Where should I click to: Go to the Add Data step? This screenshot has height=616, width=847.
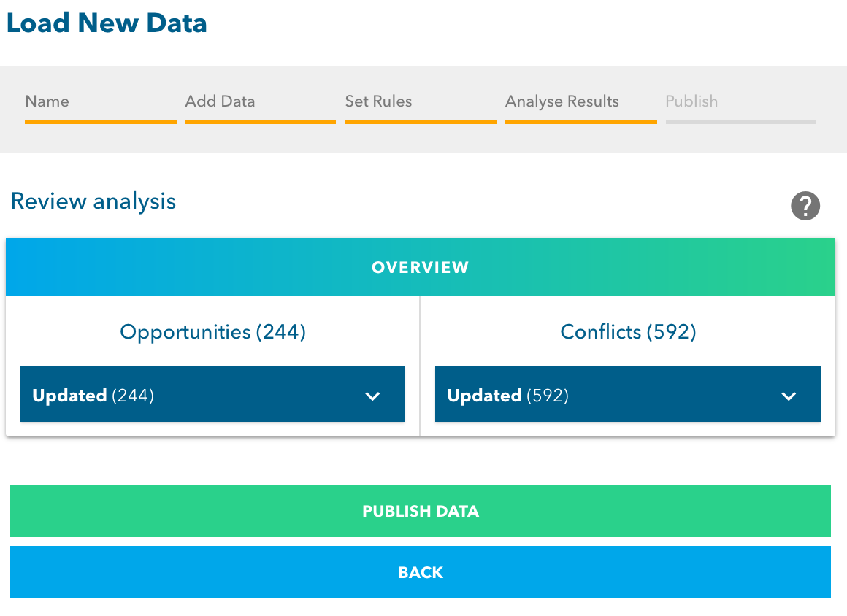[x=261, y=107]
